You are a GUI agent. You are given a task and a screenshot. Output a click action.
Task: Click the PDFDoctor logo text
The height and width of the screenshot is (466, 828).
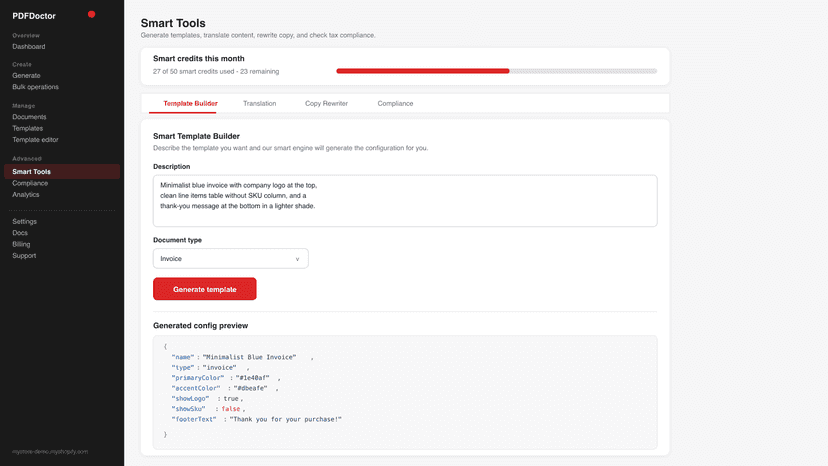click(x=34, y=16)
